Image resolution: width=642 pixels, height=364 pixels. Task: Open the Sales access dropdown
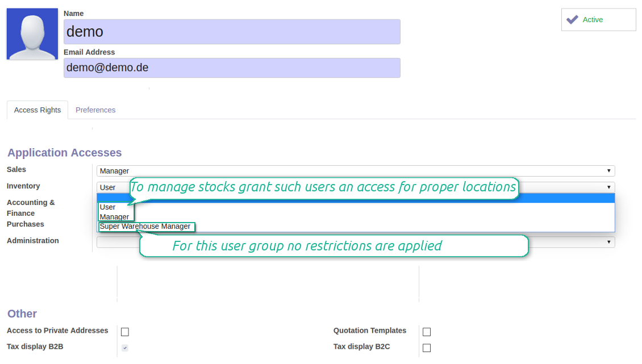click(x=356, y=171)
